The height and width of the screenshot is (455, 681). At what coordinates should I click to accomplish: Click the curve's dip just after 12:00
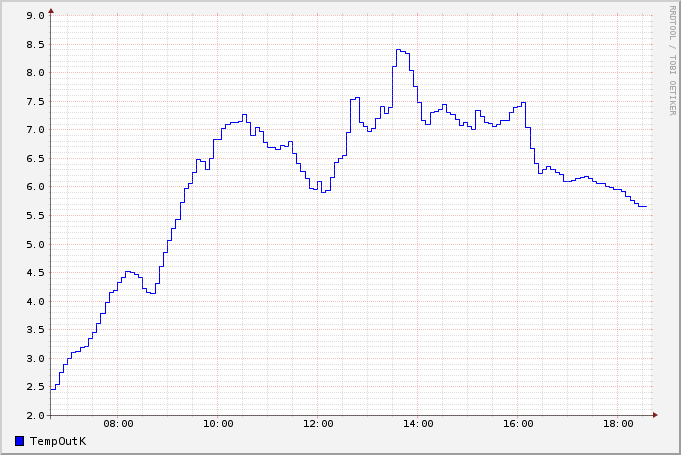click(321, 191)
